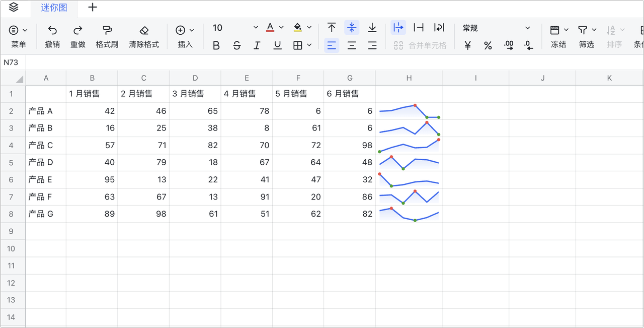Screen dimensions: 644x328
Task: Select the header cell 4 月销售
Action: click(x=247, y=94)
